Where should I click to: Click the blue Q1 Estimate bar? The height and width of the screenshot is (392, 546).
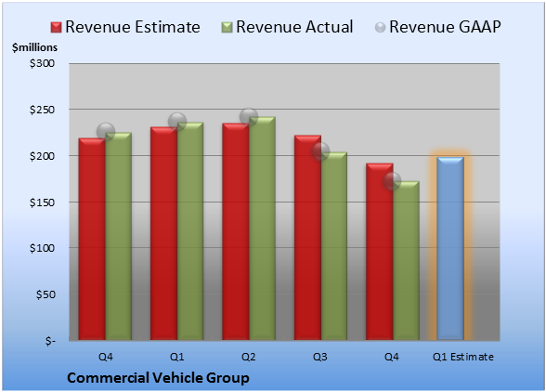coord(450,248)
